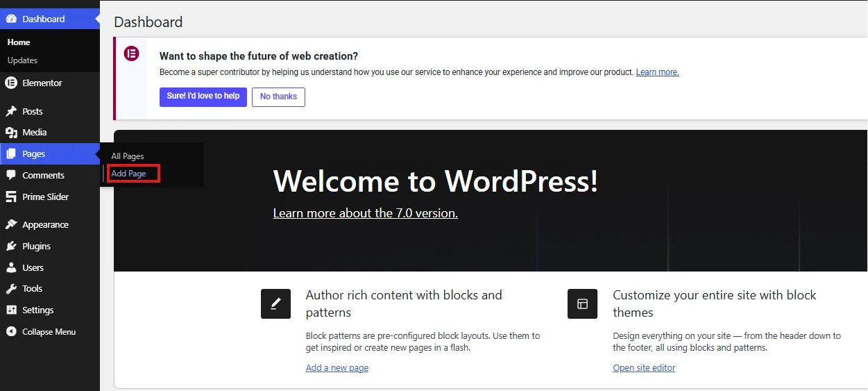This screenshot has width=868, height=391.
Task: Open Learn more about the 7.0 version
Action: [x=366, y=213]
